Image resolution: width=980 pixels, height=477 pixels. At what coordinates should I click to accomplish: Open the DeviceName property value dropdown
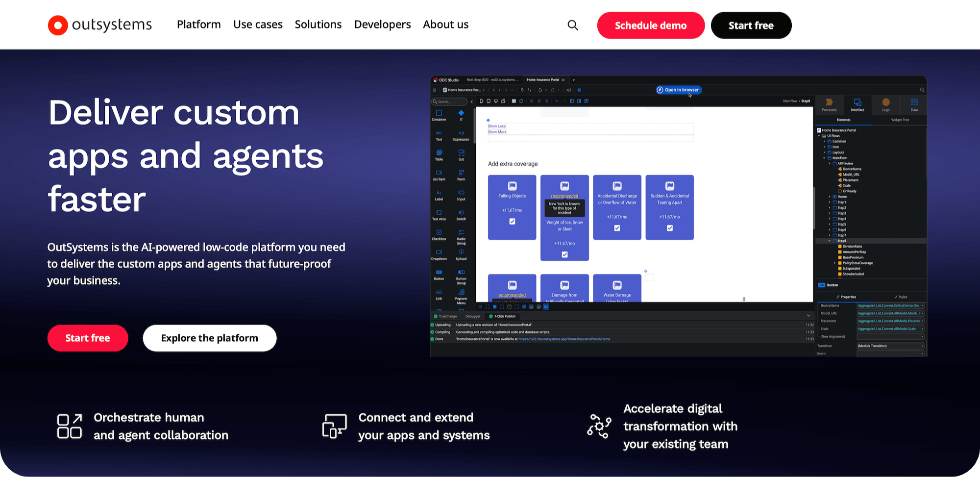coord(922,305)
